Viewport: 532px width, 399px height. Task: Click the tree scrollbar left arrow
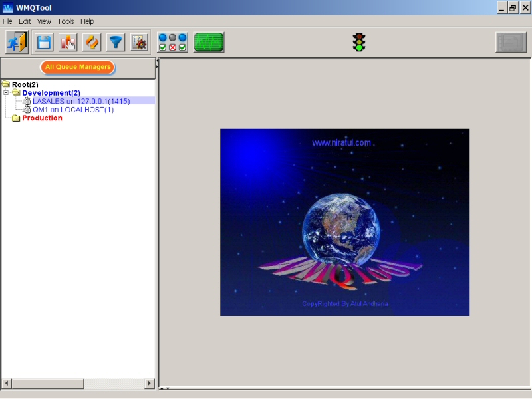(x=7, y=384)
